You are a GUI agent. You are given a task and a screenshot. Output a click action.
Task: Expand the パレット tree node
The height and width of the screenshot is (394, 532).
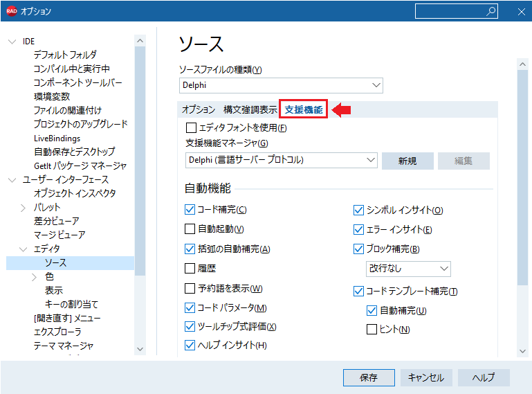pyautogui.click(x=23, y=208)
